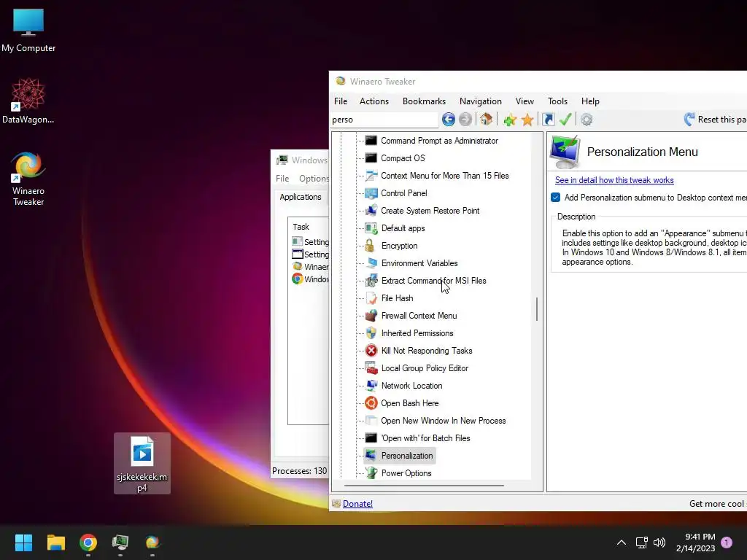The image size is (747, 560).
Task: Click the tree list horizontal scrollbar
Action: [x=424, y=486]
